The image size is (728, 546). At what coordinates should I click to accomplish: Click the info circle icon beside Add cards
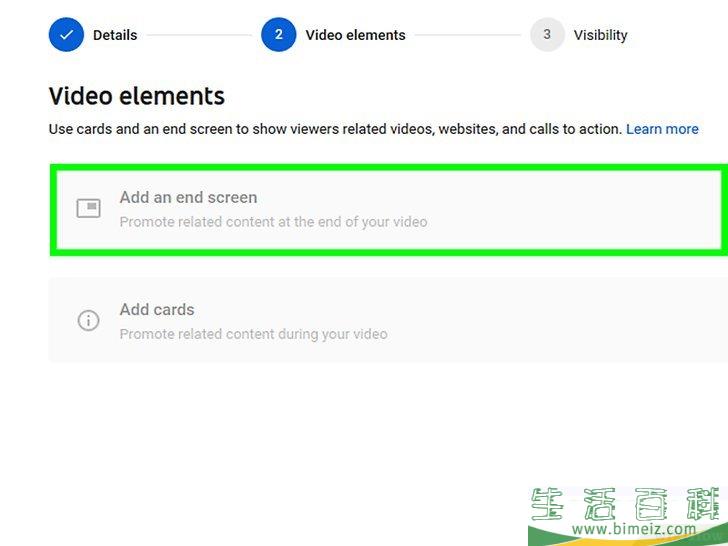(x=88, y=320)
